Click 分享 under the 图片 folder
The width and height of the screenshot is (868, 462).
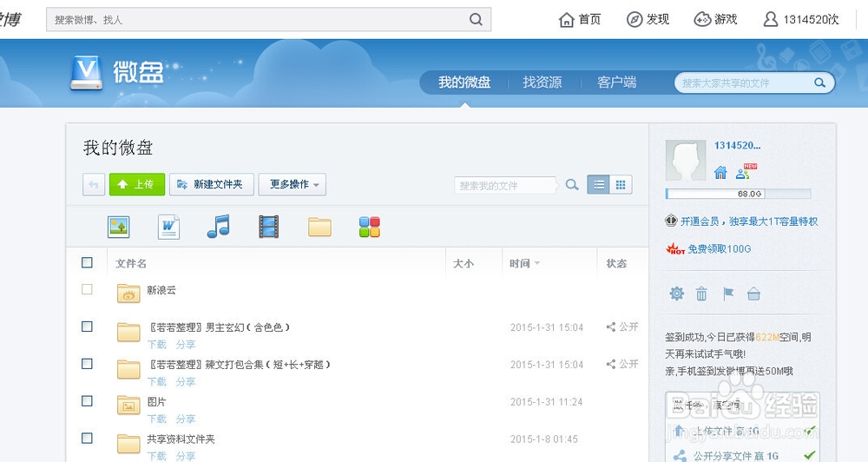pos(186,419)
